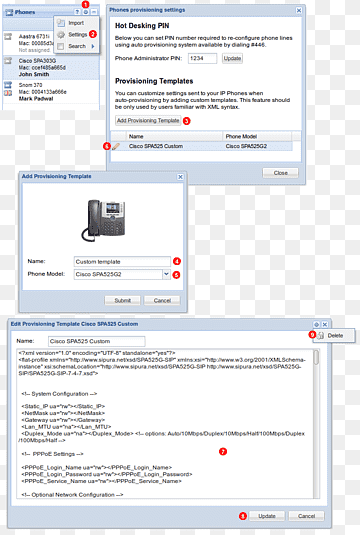Screen dimensions: 360x535
Task: Select the Cisco SPA525 Custom row name
Action: (156, 146)
